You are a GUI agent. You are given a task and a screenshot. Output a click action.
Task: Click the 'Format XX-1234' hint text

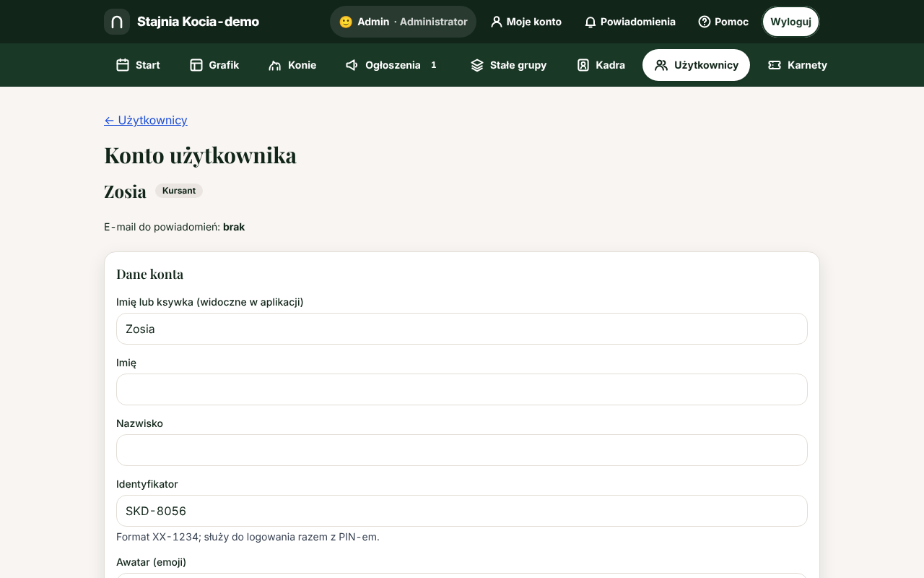click(x=248, y=537)
